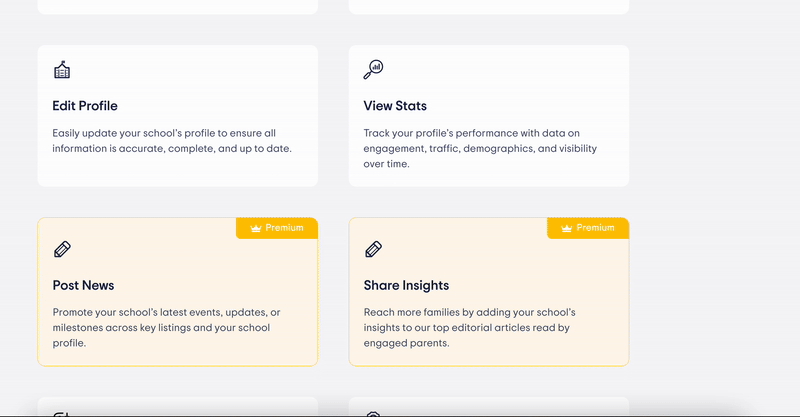Click the Share Insights description about families
Image resolution: width=800 pixels, height=417 pixels.
[x=467, y=327]
